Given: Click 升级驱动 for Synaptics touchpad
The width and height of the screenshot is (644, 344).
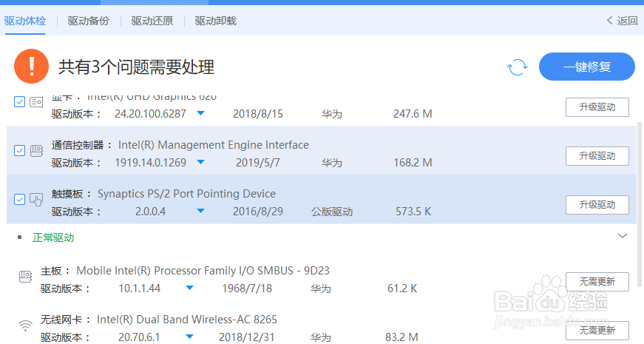Looking at the screenshot, I should (597, 205).
